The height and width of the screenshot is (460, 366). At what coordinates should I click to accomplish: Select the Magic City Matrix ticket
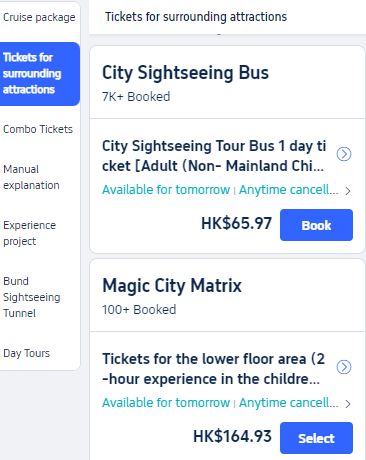pos(316,438)
